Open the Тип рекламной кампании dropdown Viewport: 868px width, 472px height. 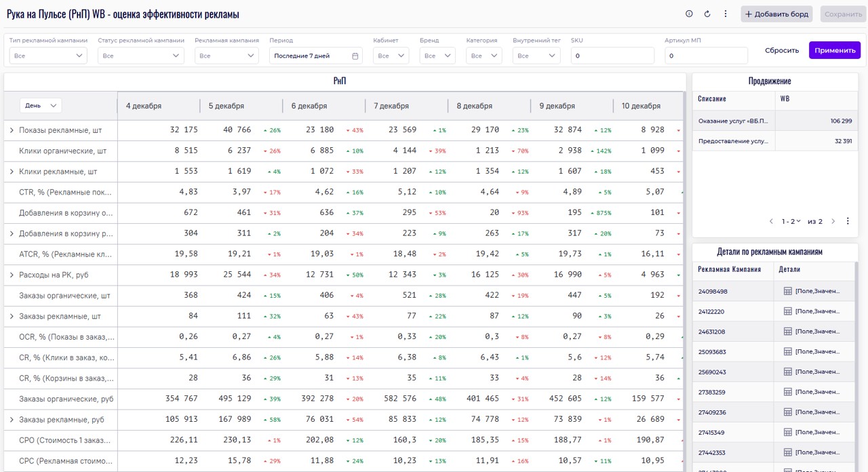[48, 56]
